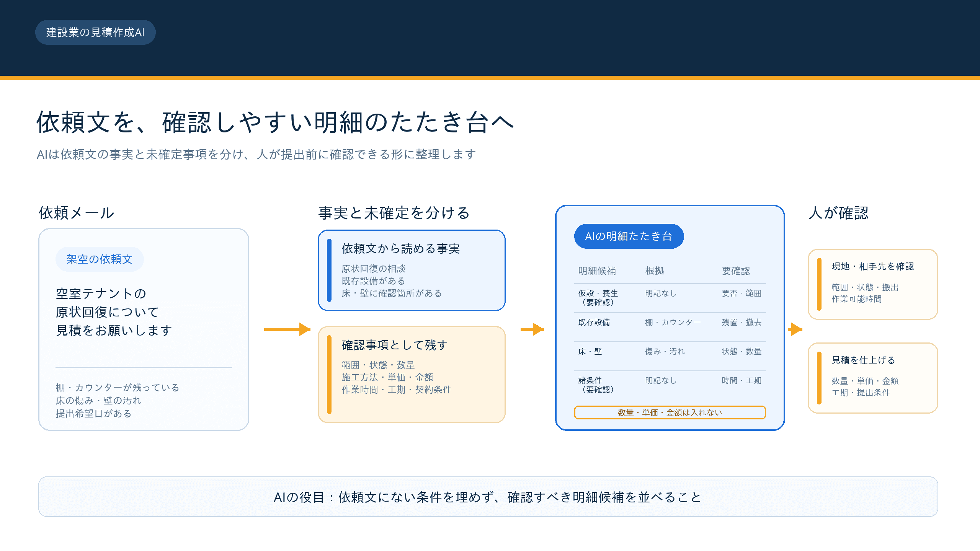Click the 依頼文から読める事実 card heading

coord(401,249)
